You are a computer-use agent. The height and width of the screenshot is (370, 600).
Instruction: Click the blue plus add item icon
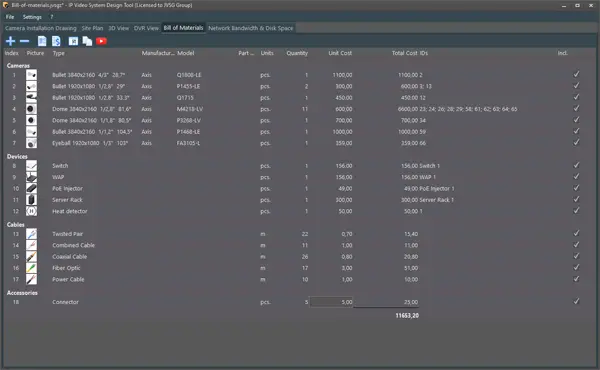pyautogui.click(x=10, y=41)
